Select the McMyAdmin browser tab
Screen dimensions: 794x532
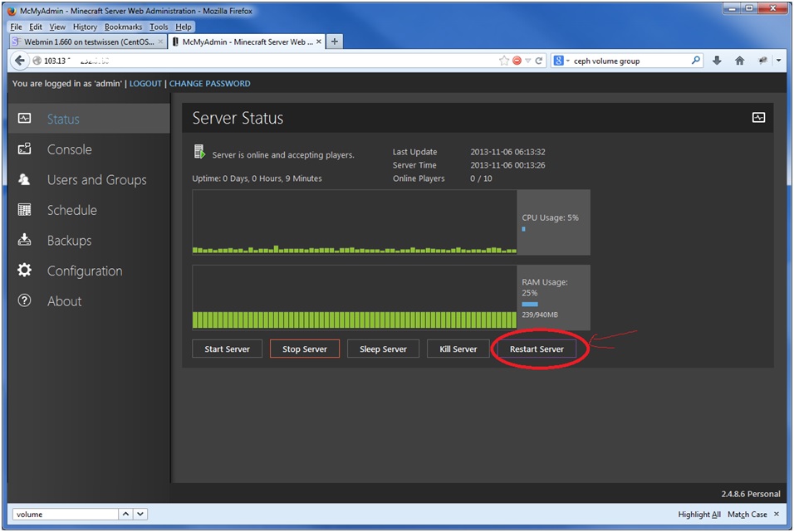pyautogui.click(x=248, y=41)
